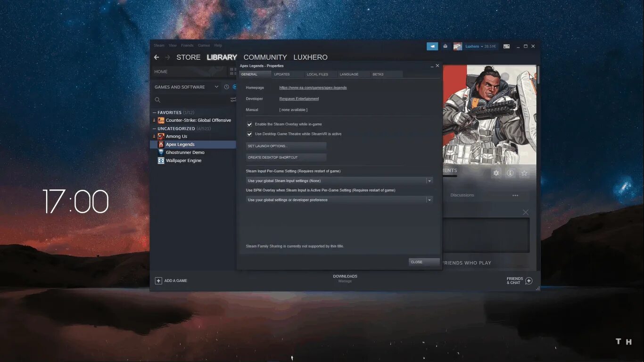This screenshot has height=362, width=644.
Task: Open the Steam Input Per-Game Setting dropdown
Action: pyautogui.click(x=339, y=181)
